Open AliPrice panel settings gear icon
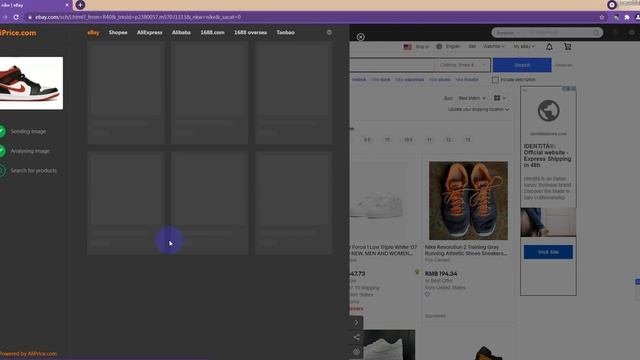Viewport: 640px width, 360px height. tap(329, 32)
